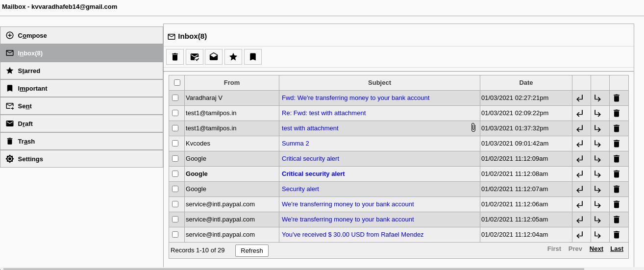This screenshot has height=270, width=644.
Task: Click the horizontal scrollbar at the bottom
Action: pyautogui.click(x=294, y=269)
